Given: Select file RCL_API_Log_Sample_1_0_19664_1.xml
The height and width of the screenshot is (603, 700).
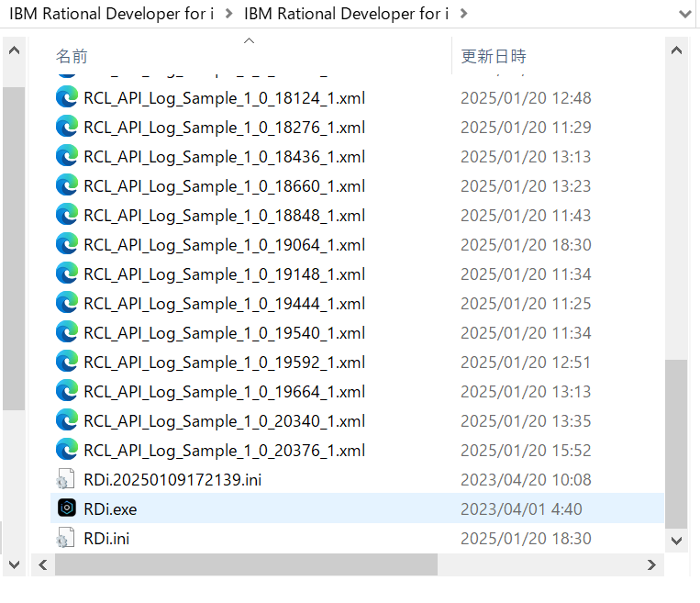Looking at the screenshot, I should pos(225,392).
